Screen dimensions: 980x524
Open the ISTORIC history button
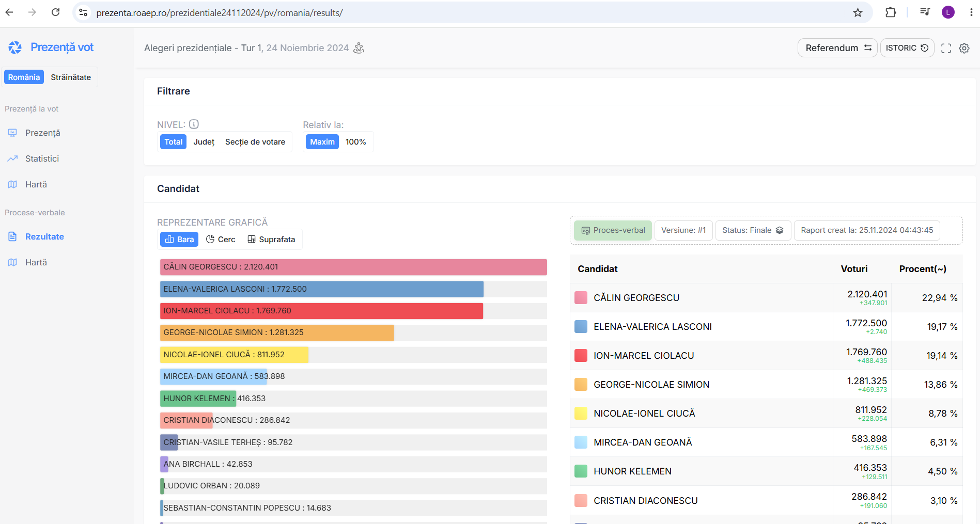click(x=907, y=48)
